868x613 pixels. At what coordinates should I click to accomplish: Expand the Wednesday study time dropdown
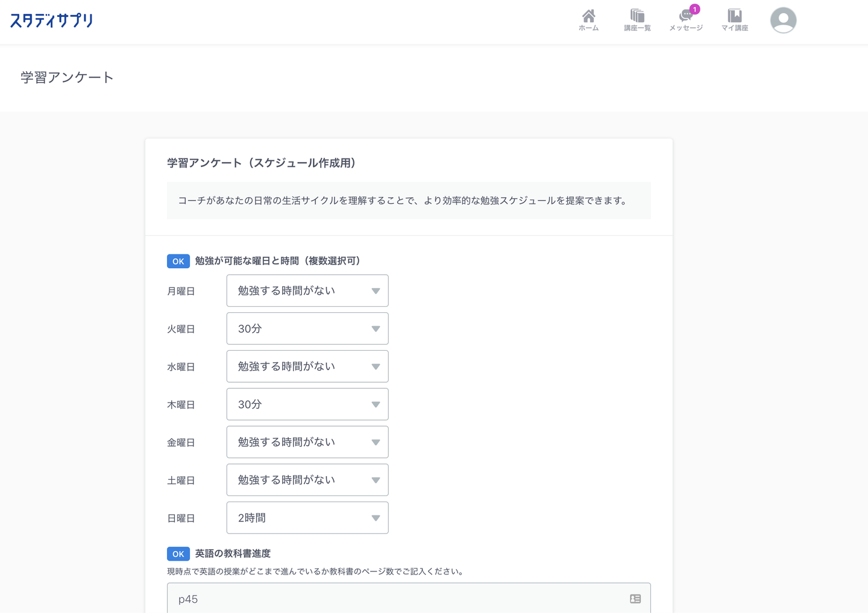point(307,366)
